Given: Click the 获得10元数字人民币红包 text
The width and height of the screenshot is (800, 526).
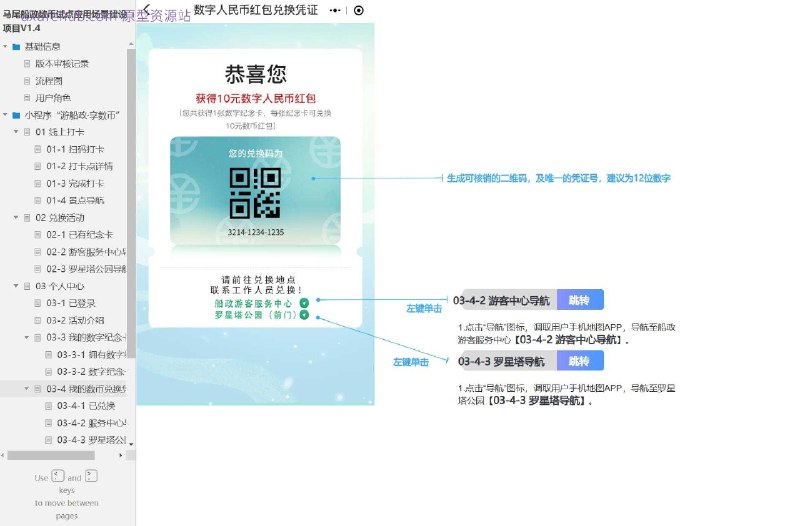Looking at the screenshot, I should pos(256,98).
